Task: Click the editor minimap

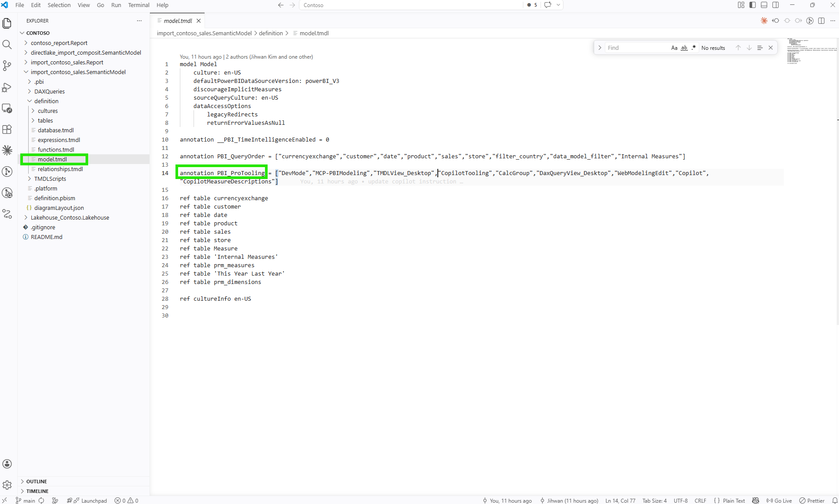Action: point(810,51)
